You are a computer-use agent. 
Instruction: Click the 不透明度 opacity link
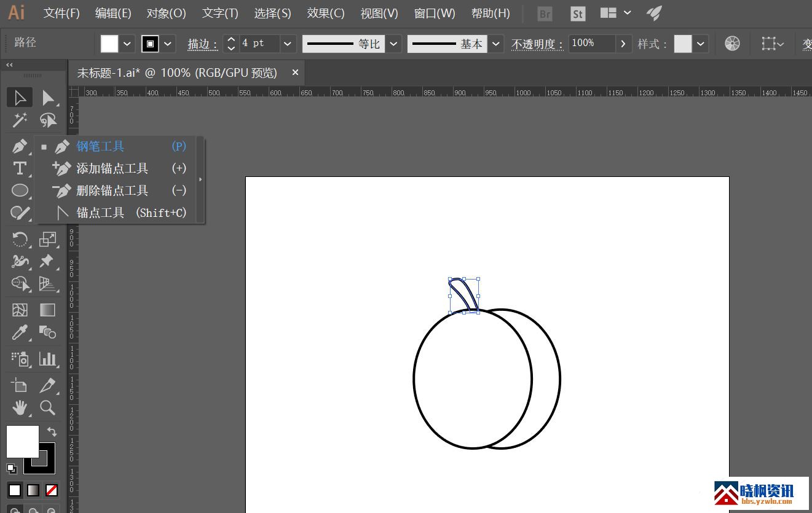click(x=537, y=44)
